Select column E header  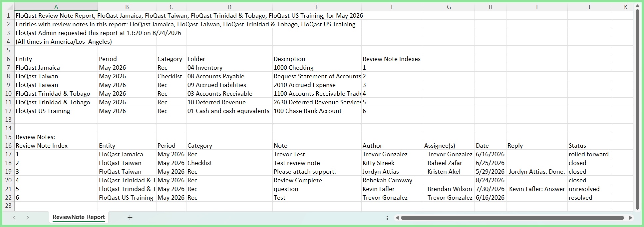click(317, 7)
